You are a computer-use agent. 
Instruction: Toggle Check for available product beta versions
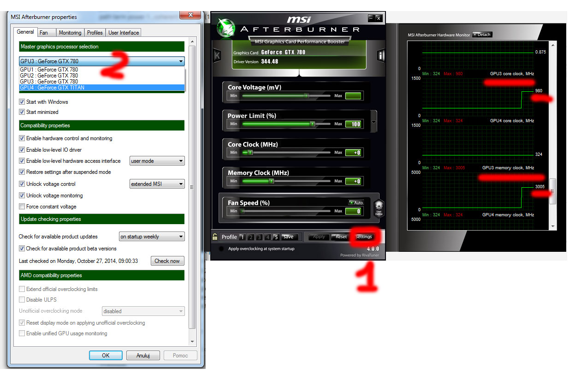click(x=22, y=248)
